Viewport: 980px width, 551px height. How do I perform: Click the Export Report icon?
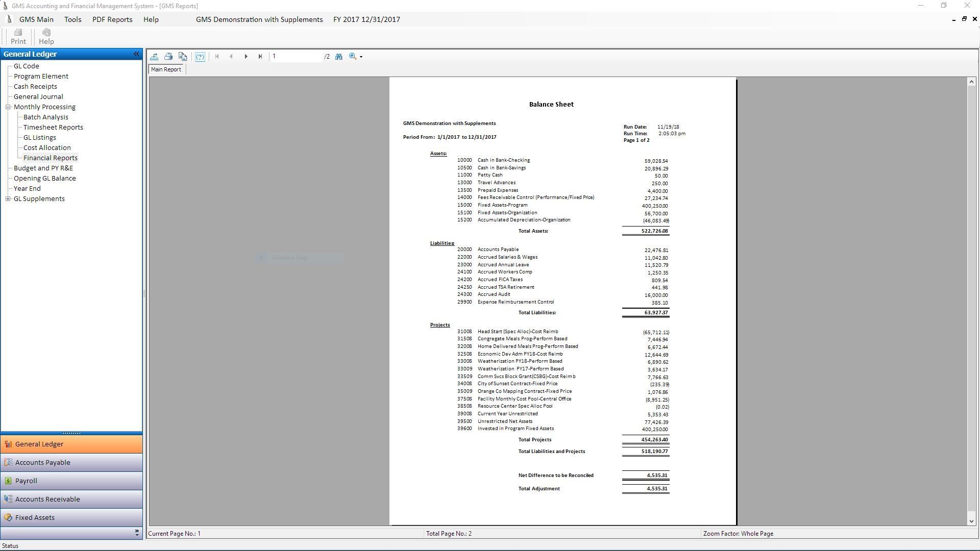(x=154, y=57)
